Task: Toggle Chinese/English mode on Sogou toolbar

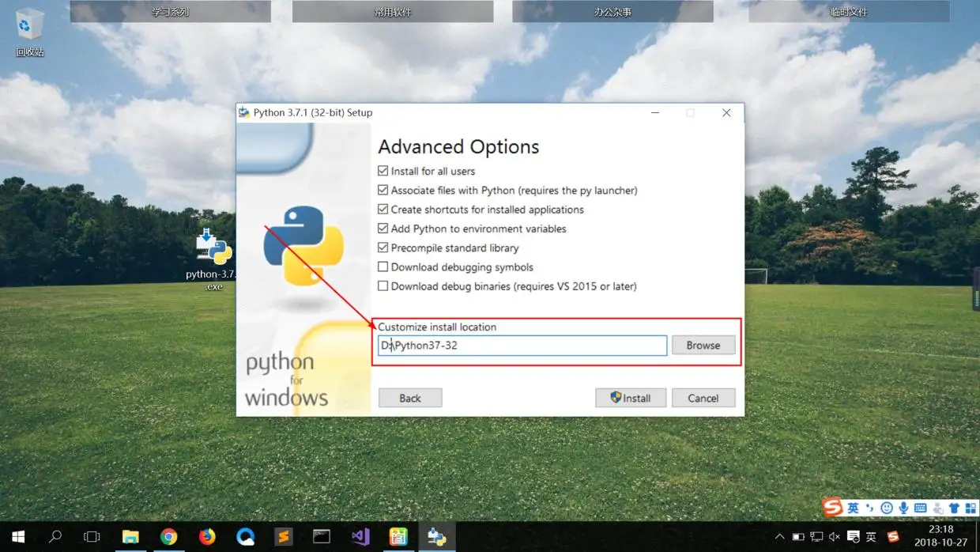Action: click(853, 508)
